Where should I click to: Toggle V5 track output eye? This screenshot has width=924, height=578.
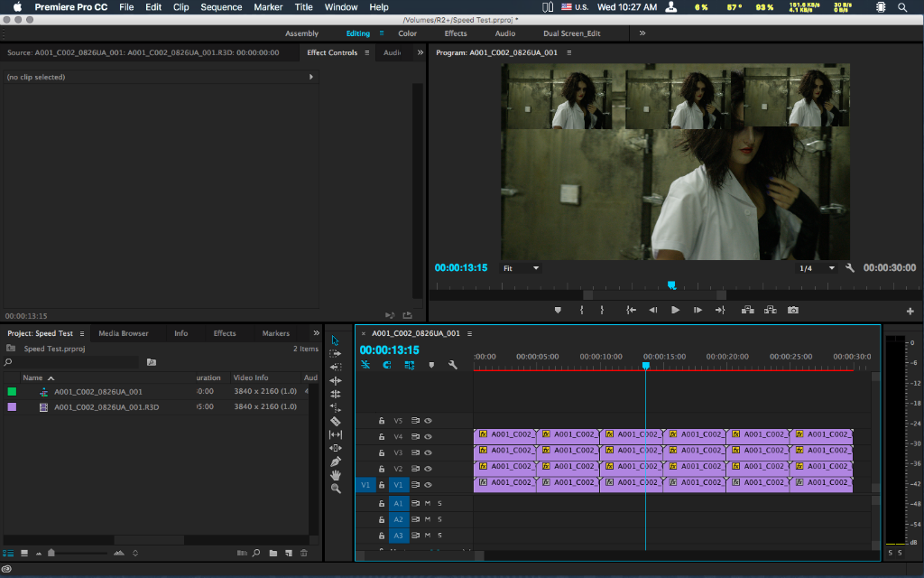pyautogui.click(x=429, y=421)
